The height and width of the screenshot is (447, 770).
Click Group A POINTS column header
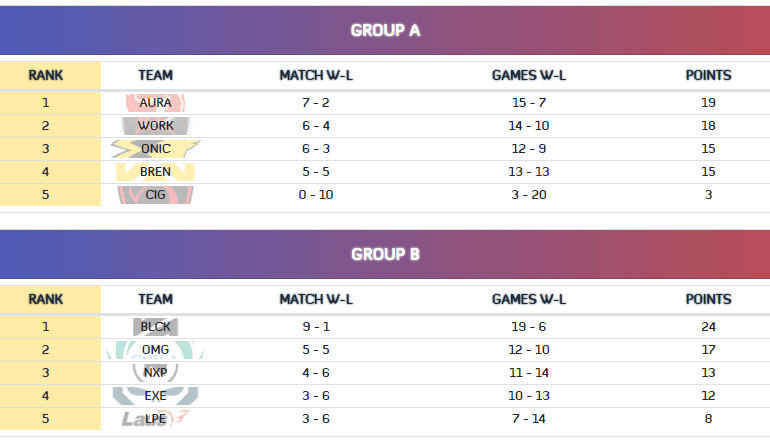pos(708,75)
